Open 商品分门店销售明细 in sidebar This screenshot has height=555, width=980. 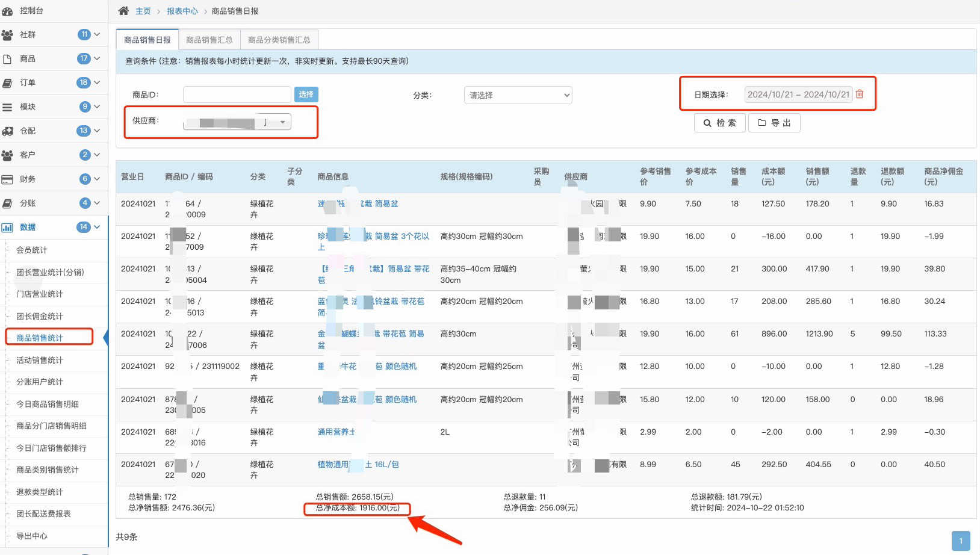click(52, 426)
